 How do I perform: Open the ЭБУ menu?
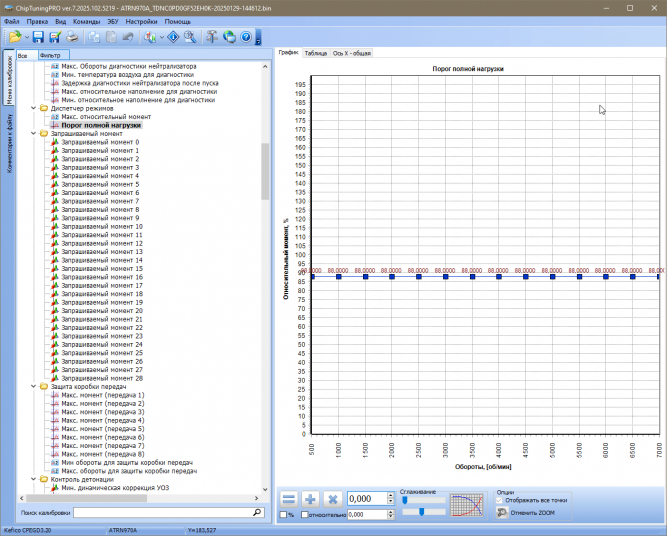pyautogui.click(x=113, y=21)
